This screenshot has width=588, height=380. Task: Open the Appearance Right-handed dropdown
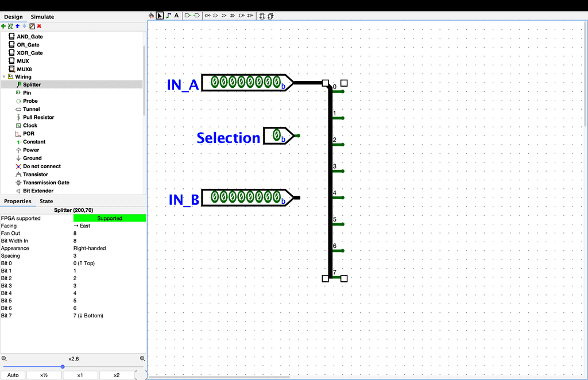[x=109, y=249]
